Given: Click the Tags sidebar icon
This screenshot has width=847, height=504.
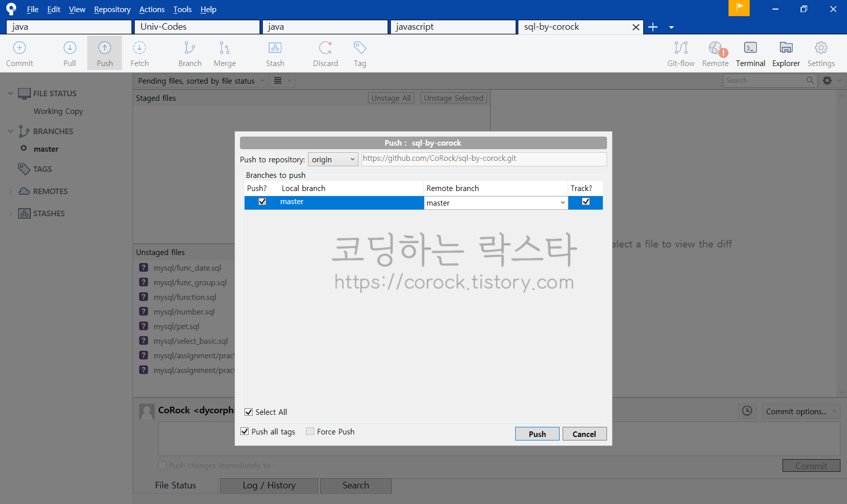Looking at the screenshot, I should 24,169.
